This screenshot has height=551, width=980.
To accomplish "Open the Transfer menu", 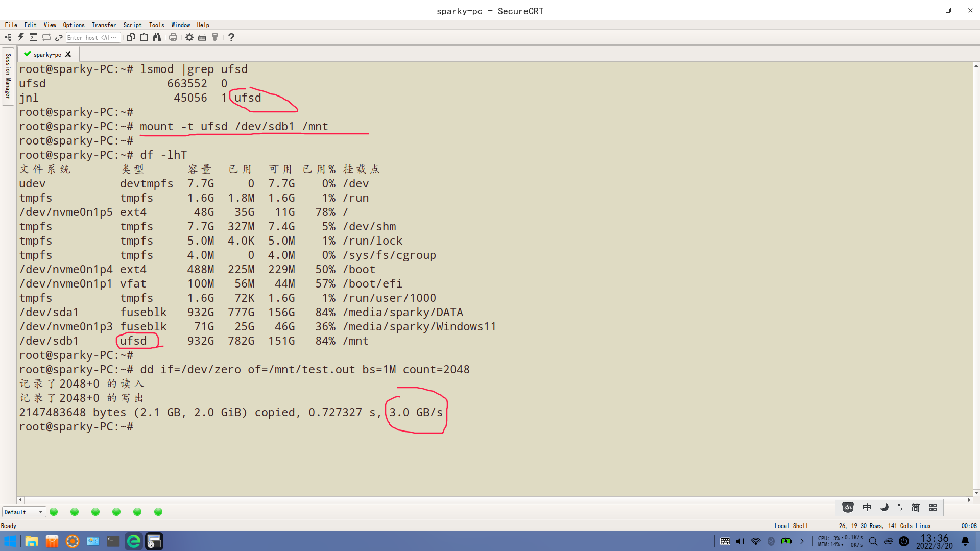I will [x=104, y=25].
